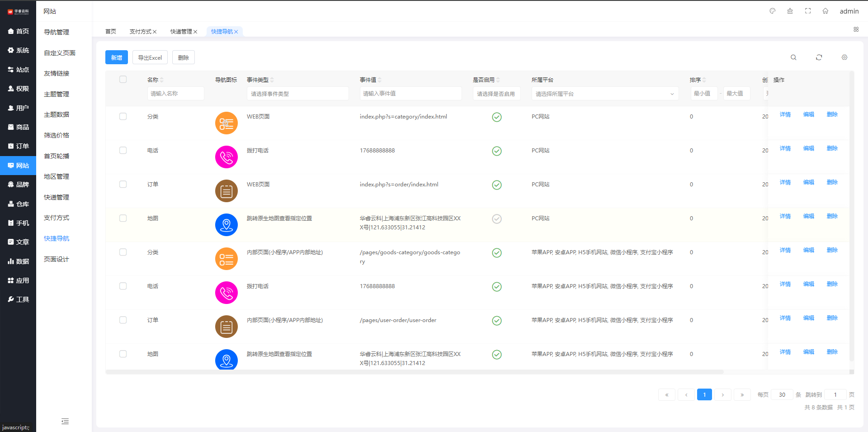
Task: Collapse the sidebar menu with fold icon
Action: point(65,421)
